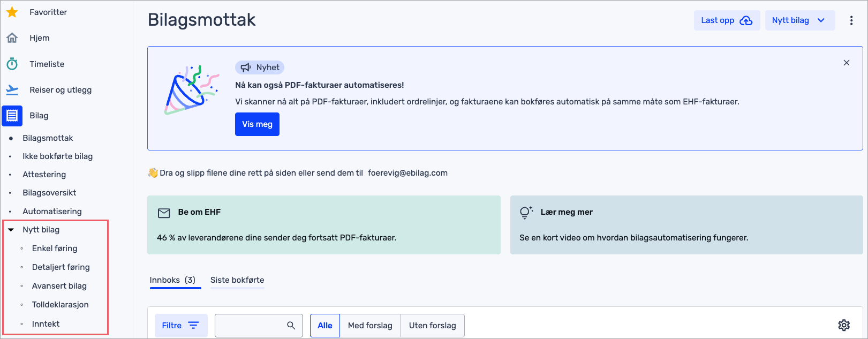Switch to the Siste bokførte tab

coord(237,280)
